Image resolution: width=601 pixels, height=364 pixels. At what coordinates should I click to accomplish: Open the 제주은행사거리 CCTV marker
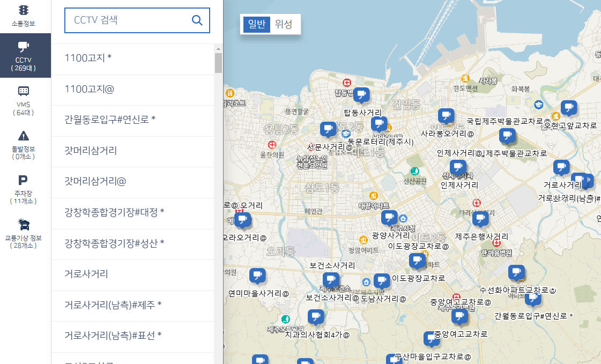pos(480,219)
